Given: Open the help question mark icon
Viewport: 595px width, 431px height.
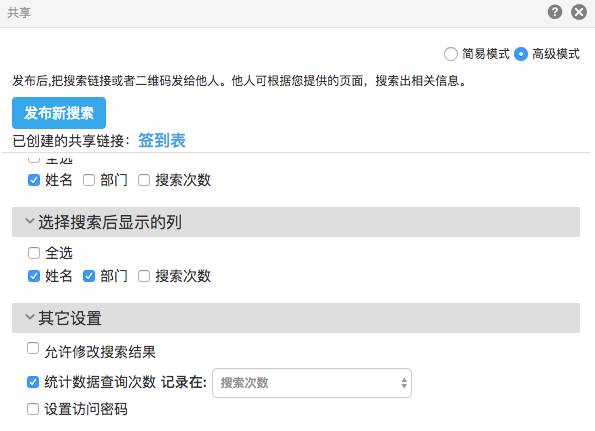Looking at the screenshot, I should click(x=555, y=12).
